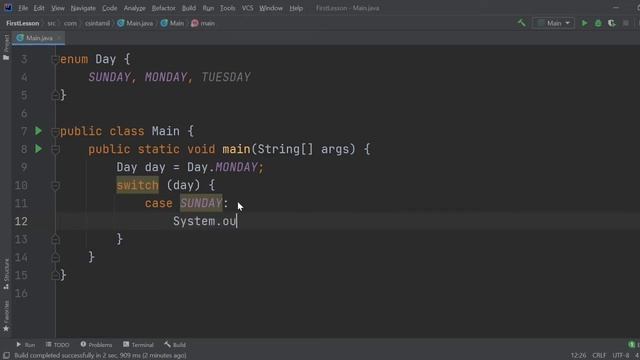
Task: Click FirstLesson in the breadcrumb bar
Action: point(22,24)
